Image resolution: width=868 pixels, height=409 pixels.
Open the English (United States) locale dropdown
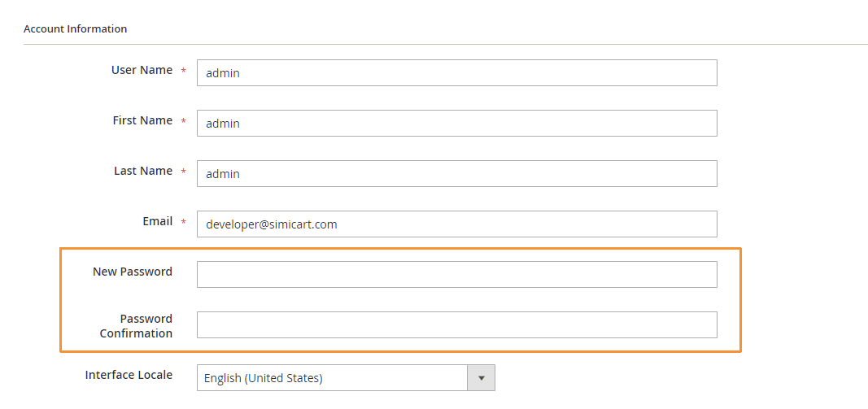coord(332,377)
